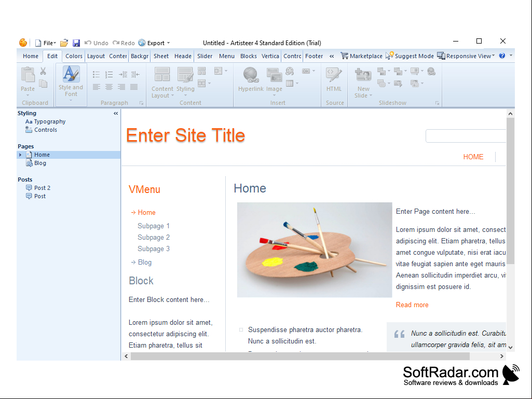Image resolution: width=532 pixels, height=399 pixels.
Task: Show more ribbon tabs with double chevron
Action: click(332, 57)
